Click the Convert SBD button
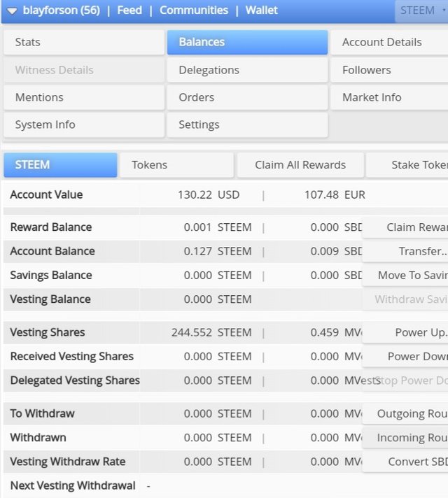Viewport: 448px width, 498px height. (x=405, y=462)
